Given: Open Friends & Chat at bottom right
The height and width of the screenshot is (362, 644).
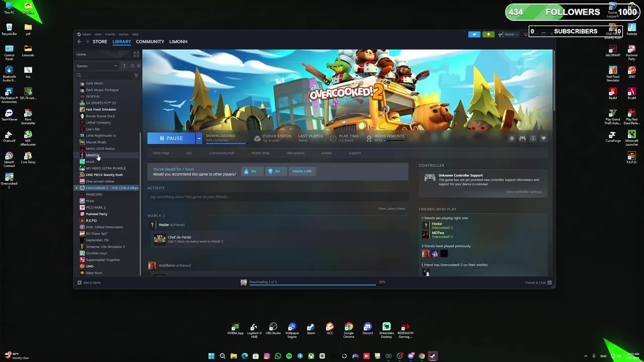Looking at the screenshot, I should point(538,283).
